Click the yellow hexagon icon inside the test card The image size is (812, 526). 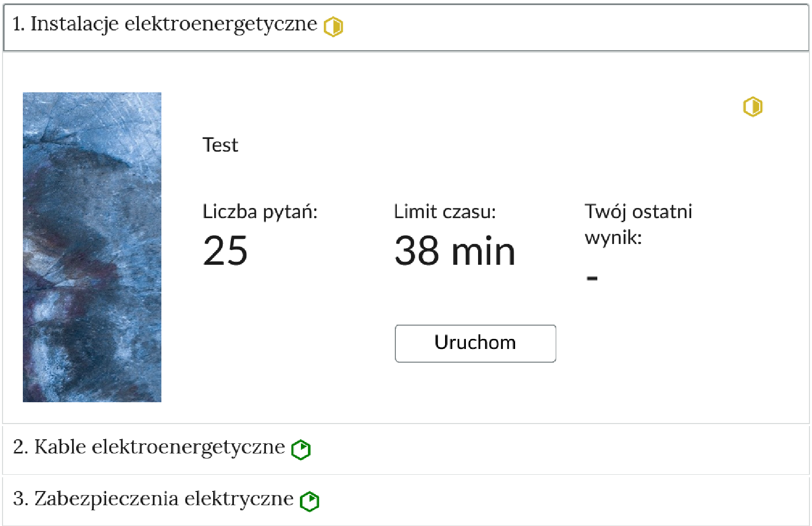752,107
